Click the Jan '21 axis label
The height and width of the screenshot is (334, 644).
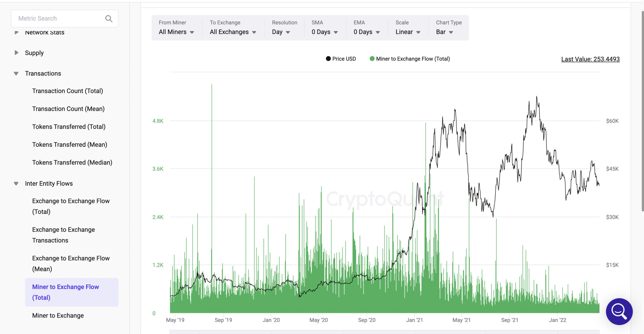tap(414, 320)
